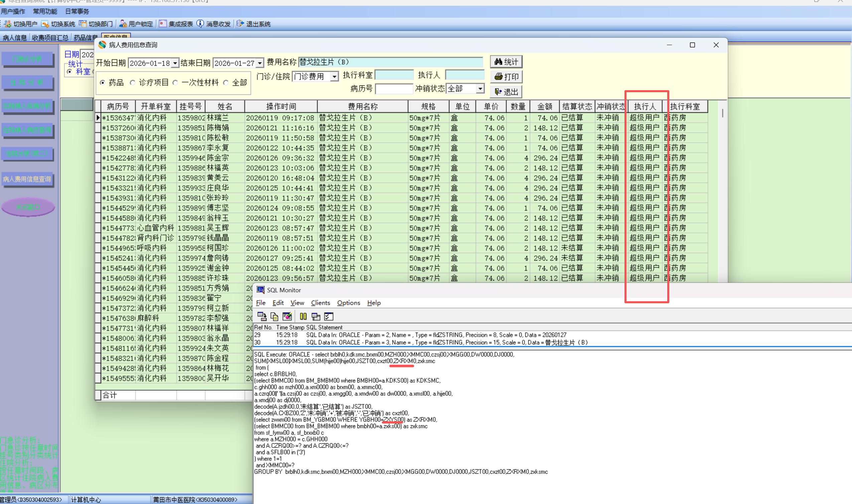
Task: Click the always-on-top windows icon in SQL Monitor
Action: [x=316, y=317]
